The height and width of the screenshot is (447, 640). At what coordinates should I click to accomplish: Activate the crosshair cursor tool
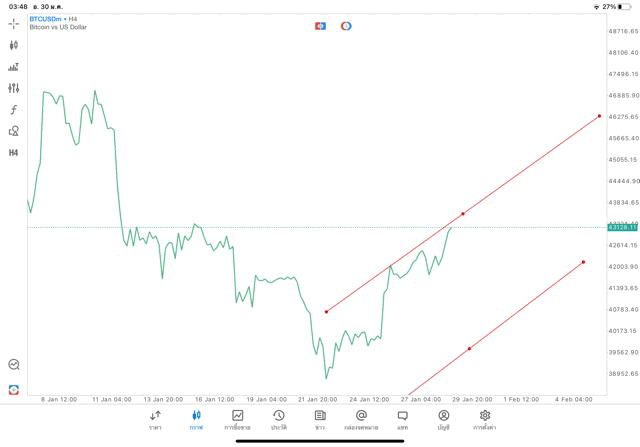[14, 23]
